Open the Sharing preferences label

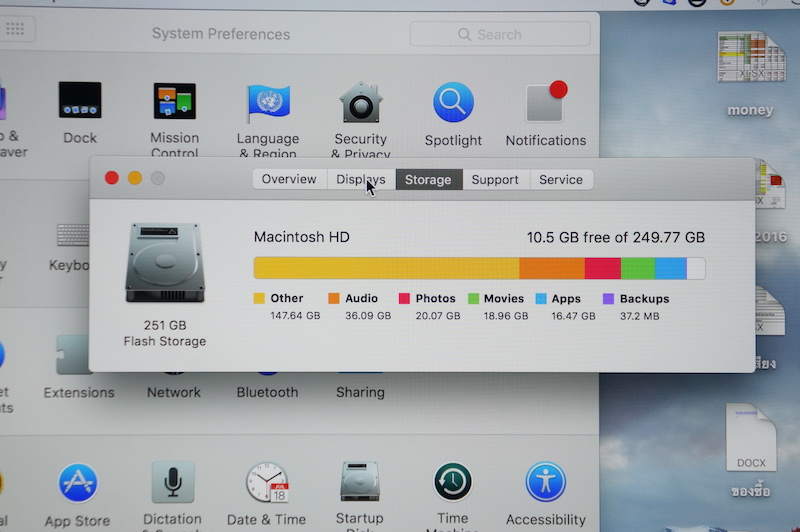(360, 392)
